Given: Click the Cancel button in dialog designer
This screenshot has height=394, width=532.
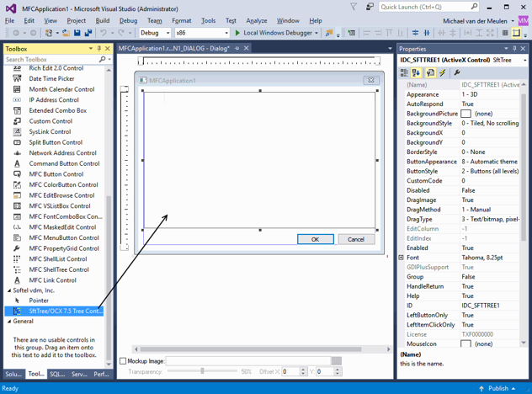Looking at the screenshot, I should [356, 239].
